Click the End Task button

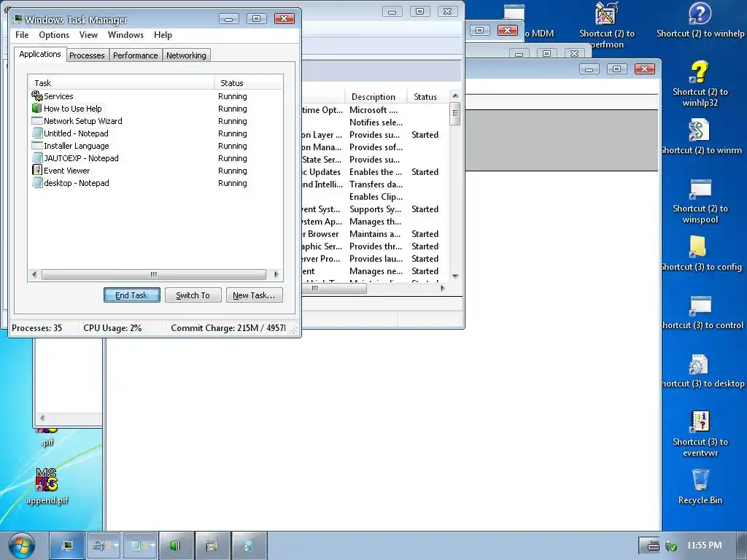(132, 295)
